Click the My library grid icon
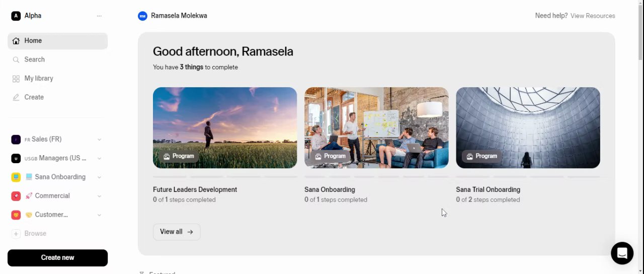The width and height of the screenshot is (644, 274). coord(16,79)
